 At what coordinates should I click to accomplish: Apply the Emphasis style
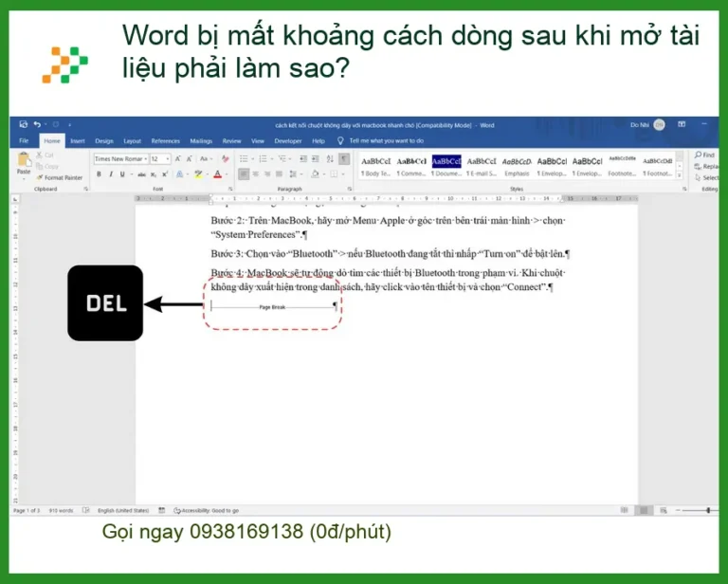coord(517,166)
